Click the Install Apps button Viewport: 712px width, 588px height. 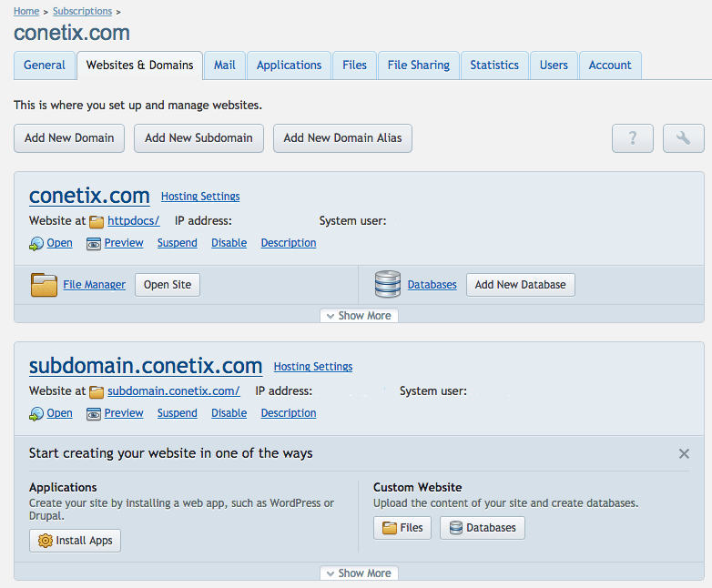(75, 541)
